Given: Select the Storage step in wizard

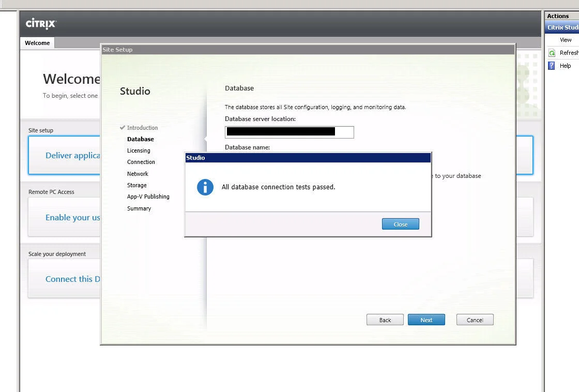Looking at the screenshot, I should [x=136, y=185].
